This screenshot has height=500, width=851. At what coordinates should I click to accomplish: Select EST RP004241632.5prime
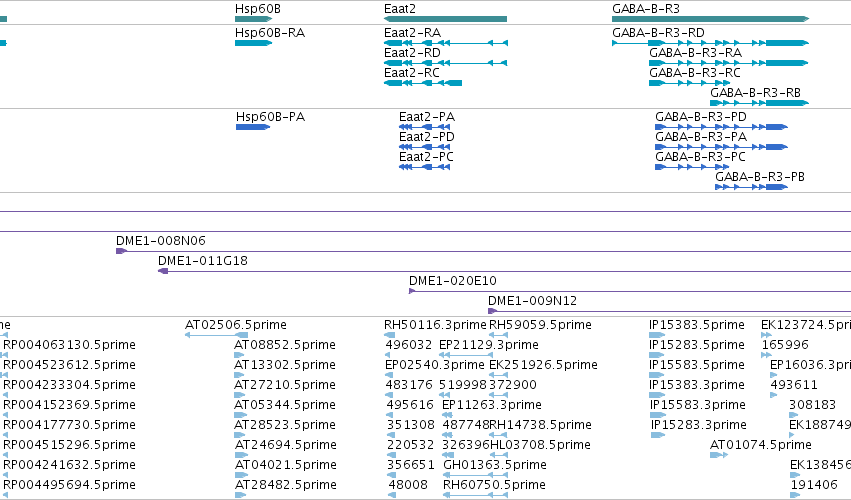[x=69, y=465]
